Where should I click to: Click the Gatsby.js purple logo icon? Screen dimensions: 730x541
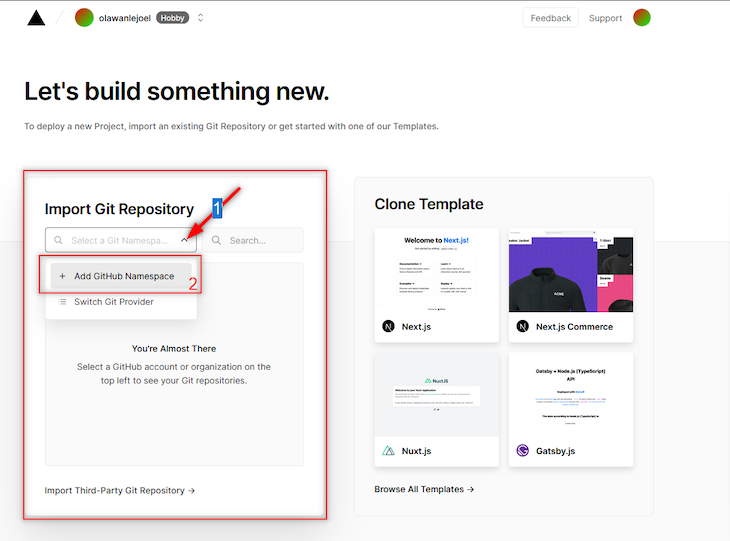click(x=522, y=451)
